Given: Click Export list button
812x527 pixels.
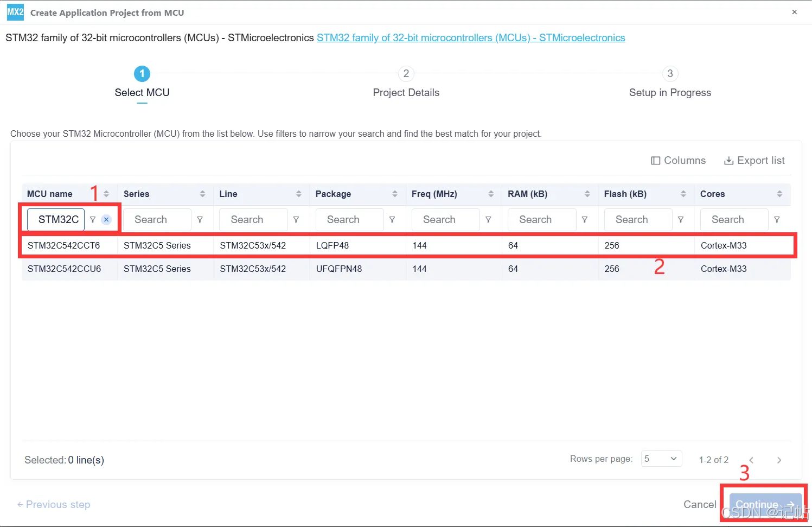Looking at the screenshot, I should (x=755, y=161).
